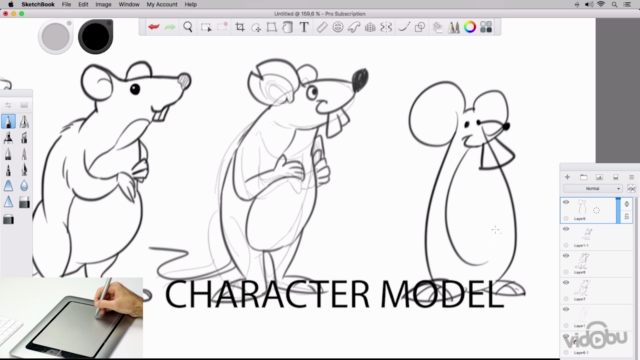Activate the Text tool
This screenshot has width=640, height=360.
[x=304, y=27]
